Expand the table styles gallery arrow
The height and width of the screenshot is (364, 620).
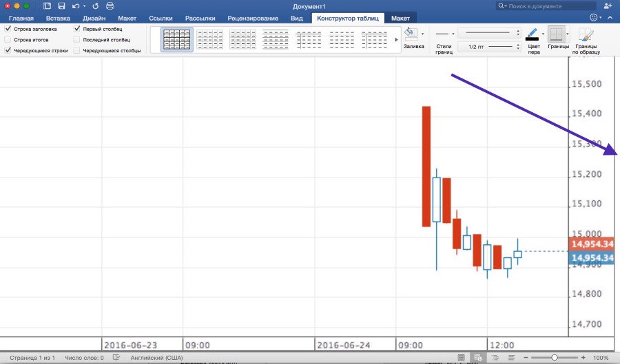click(396, 40)
